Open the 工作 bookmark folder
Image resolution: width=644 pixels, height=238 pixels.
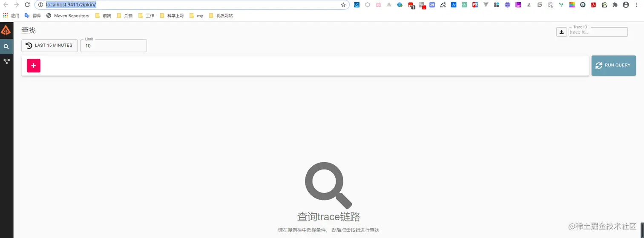coord(146,16)
